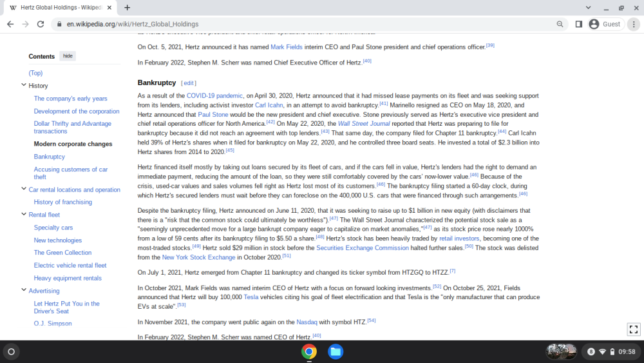644x363 pixels.
Task: Open New York Stock Exchange link
Action: click(x=198, y=257)
